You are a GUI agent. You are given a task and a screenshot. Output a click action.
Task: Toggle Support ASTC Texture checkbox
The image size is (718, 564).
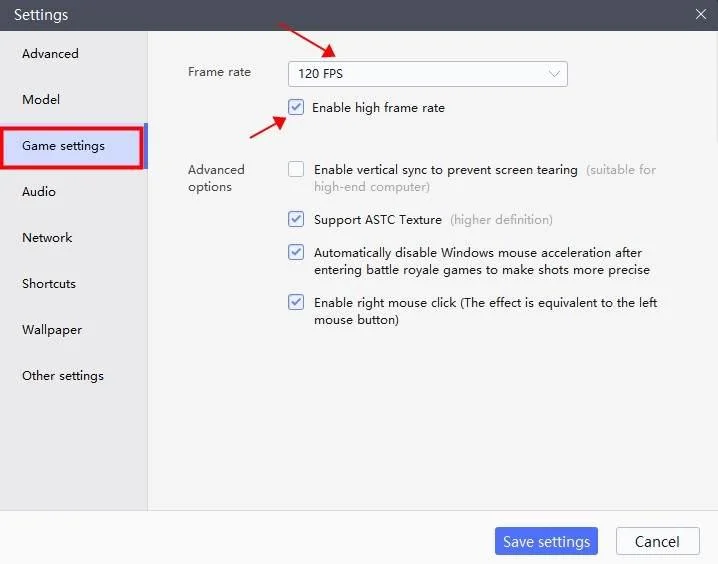(296, 219)
